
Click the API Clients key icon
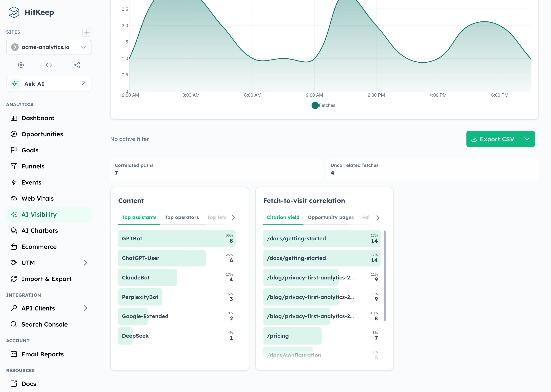point(14,308)
